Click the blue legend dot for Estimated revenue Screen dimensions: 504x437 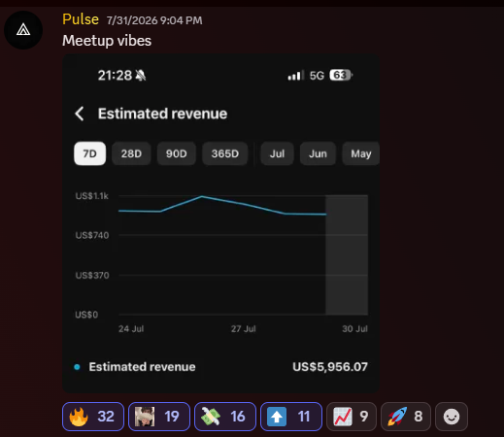[77, 367]
